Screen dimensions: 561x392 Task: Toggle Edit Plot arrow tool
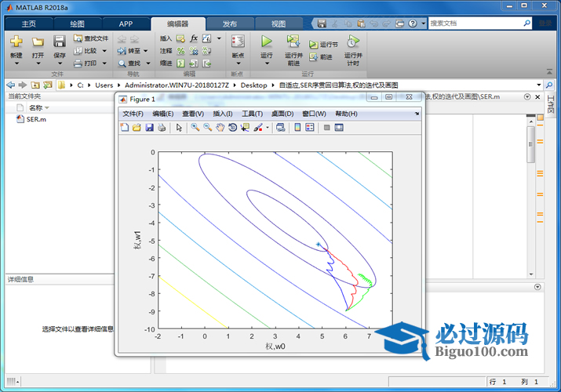click(x=179, y=128)
